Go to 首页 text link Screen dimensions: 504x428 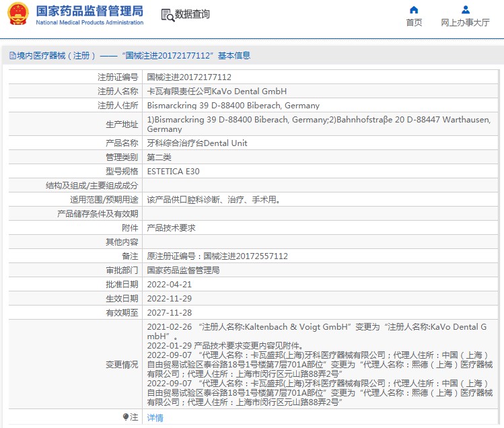click(x=414, y=22)
